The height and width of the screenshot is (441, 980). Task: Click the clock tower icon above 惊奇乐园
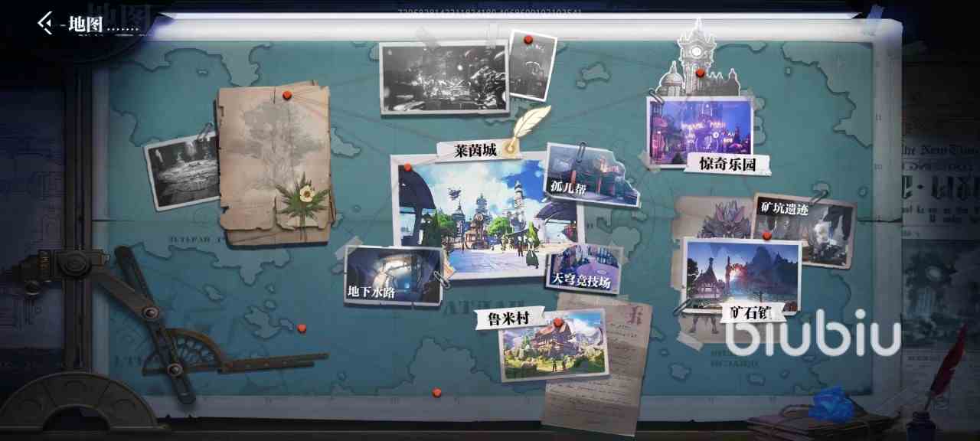[x=698, y=59]
